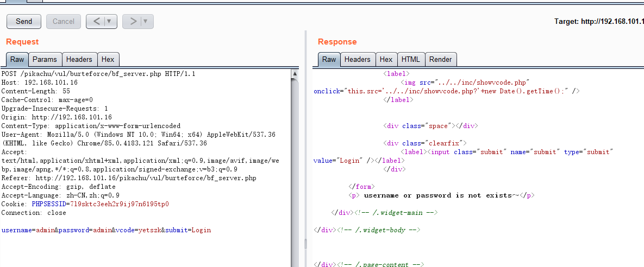Click the vcode=yetszk parameter in body
This screenshot has width=644, height=267.
(138, 230)
